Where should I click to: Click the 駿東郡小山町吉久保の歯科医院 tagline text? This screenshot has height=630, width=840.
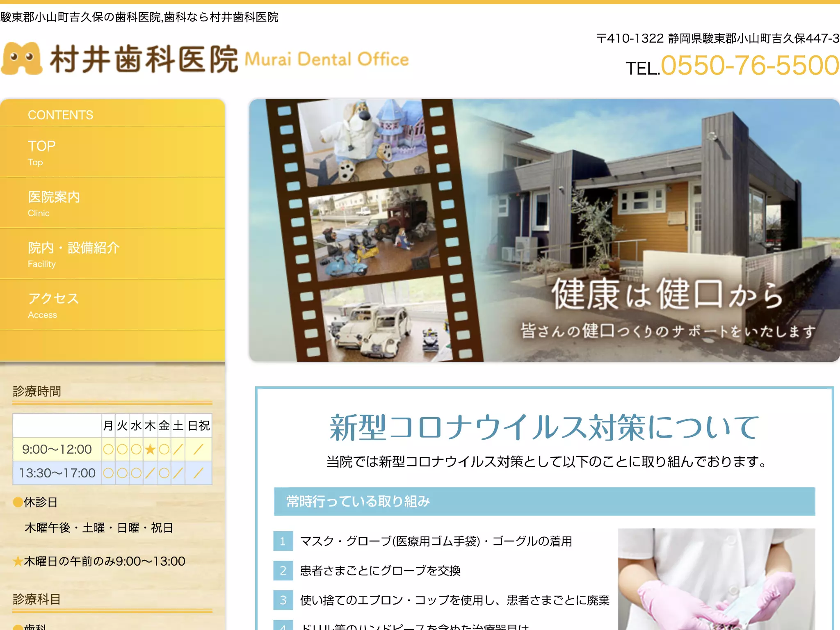click(x=139, y=17)
